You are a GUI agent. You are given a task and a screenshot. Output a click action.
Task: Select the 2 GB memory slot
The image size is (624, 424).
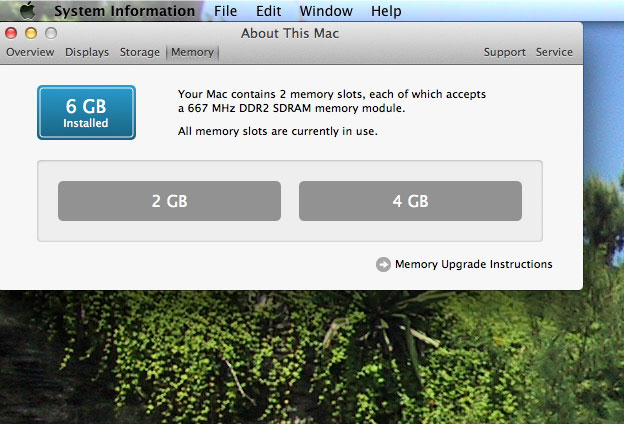[170, 201]
